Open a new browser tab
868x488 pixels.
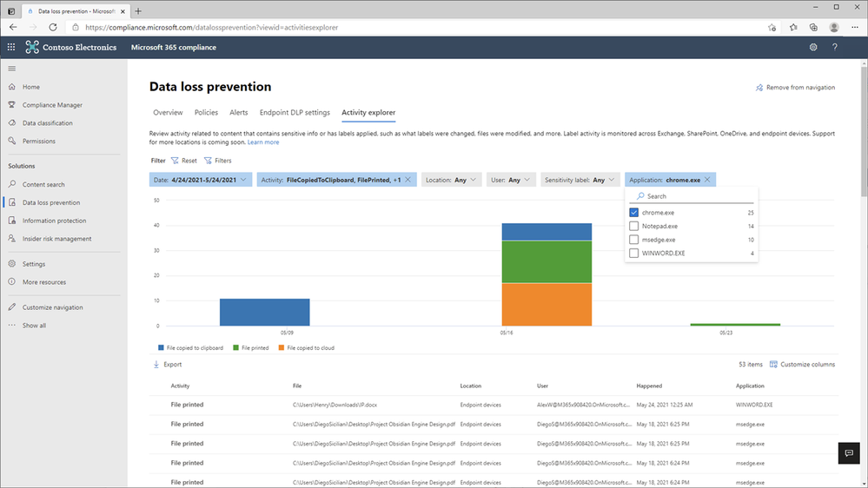point(138,10)
